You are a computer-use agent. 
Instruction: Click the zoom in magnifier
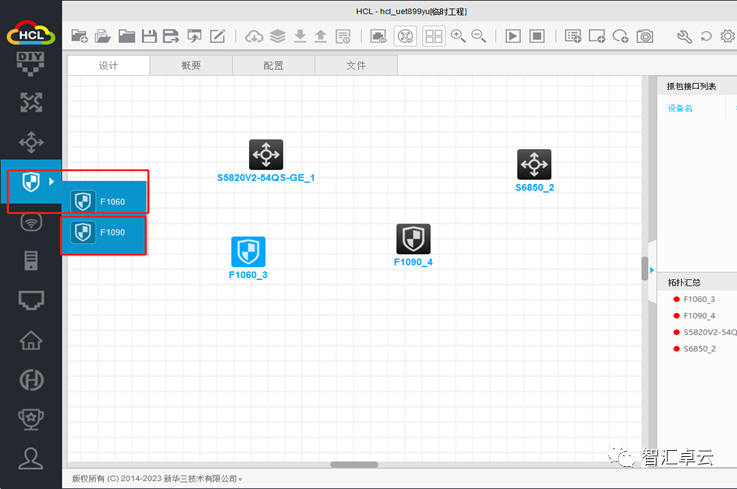pyautogui.click(x=458, y=36)
